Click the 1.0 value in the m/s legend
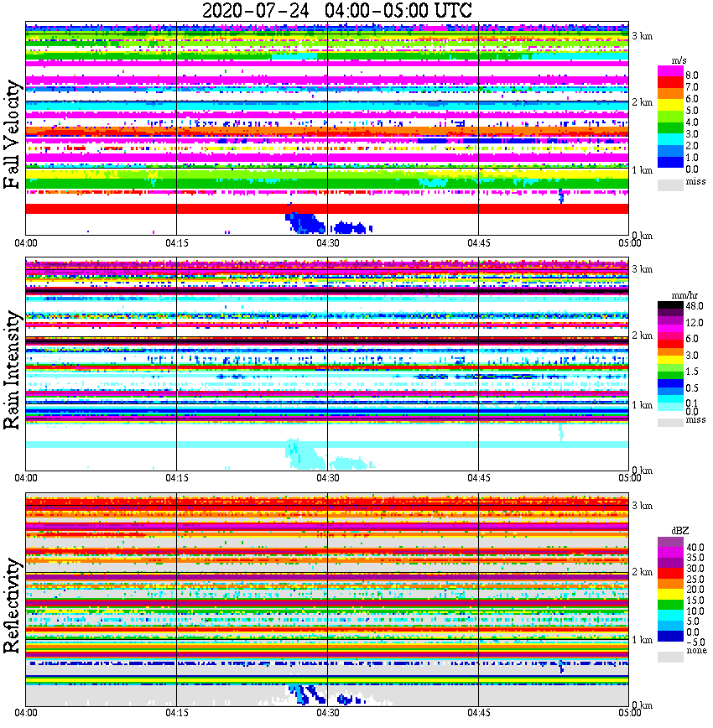The image size is (713, 728). click(692, 158)
